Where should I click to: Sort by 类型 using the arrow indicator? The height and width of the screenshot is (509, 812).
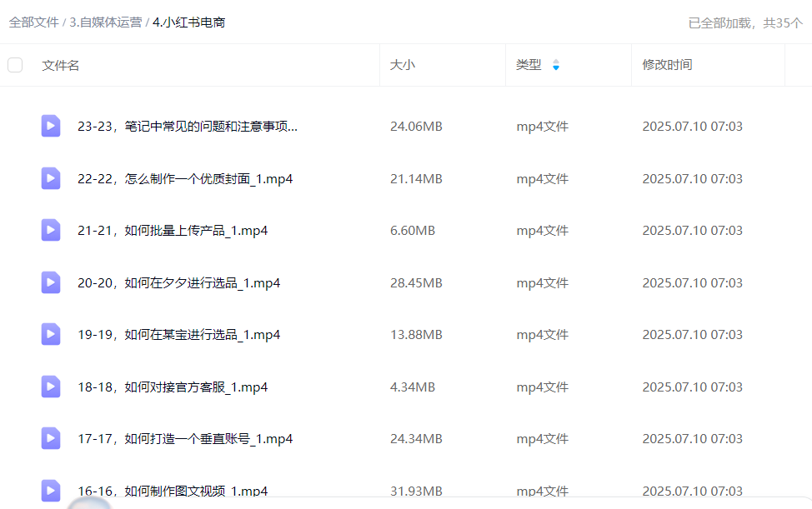coord(556,65)
